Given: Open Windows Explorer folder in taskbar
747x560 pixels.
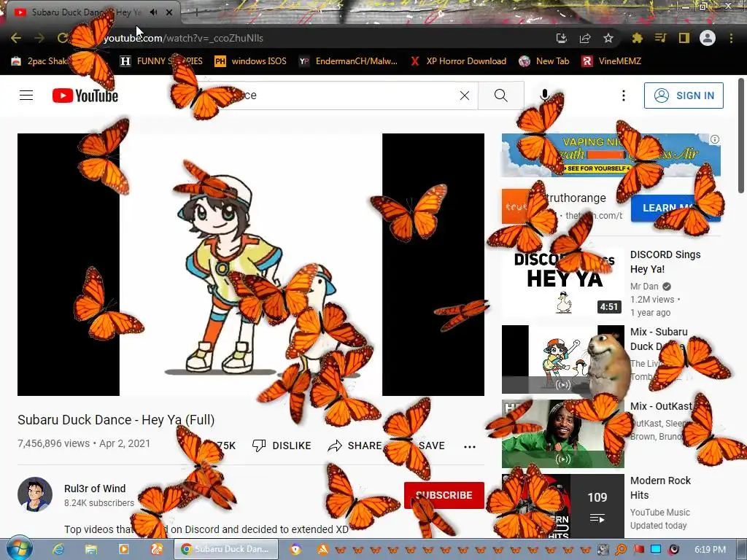Looking at the screenshot, I should click(x=91, y=550).
